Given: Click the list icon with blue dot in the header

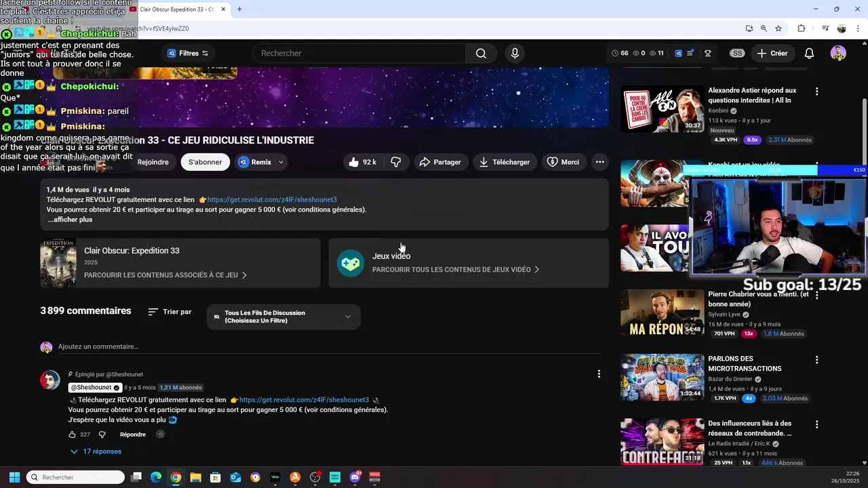Looking at the screenshot, I should (x=690, y=53).
